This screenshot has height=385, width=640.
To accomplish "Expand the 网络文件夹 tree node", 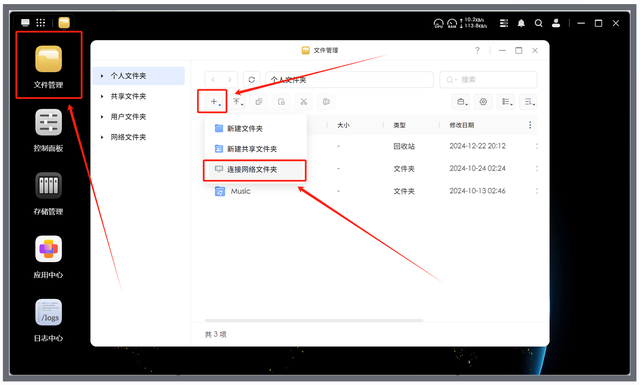I will [x=102, y=137].
